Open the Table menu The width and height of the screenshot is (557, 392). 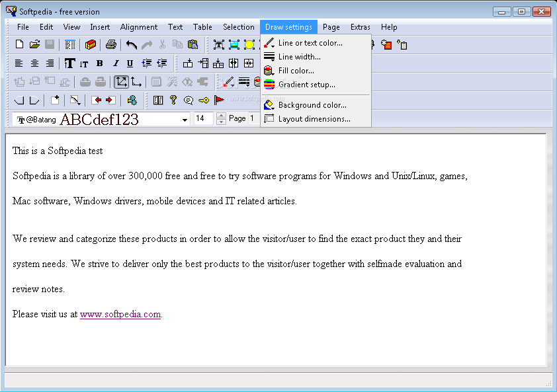point(202,27)
